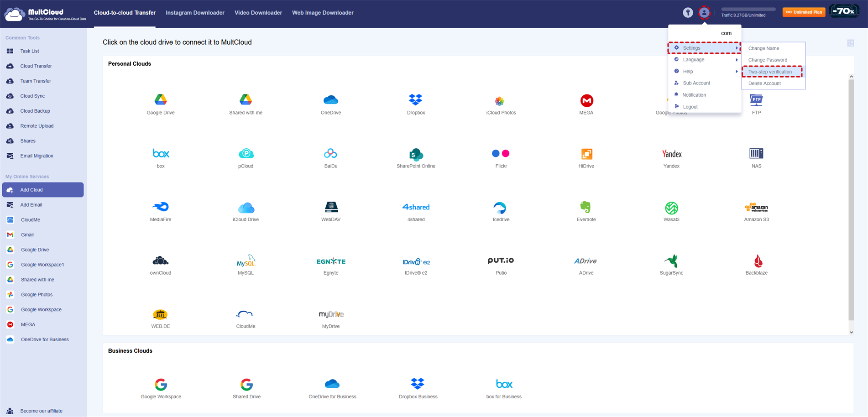
Task: Select the MediaFire icon
Action: [x=160, y=207]
